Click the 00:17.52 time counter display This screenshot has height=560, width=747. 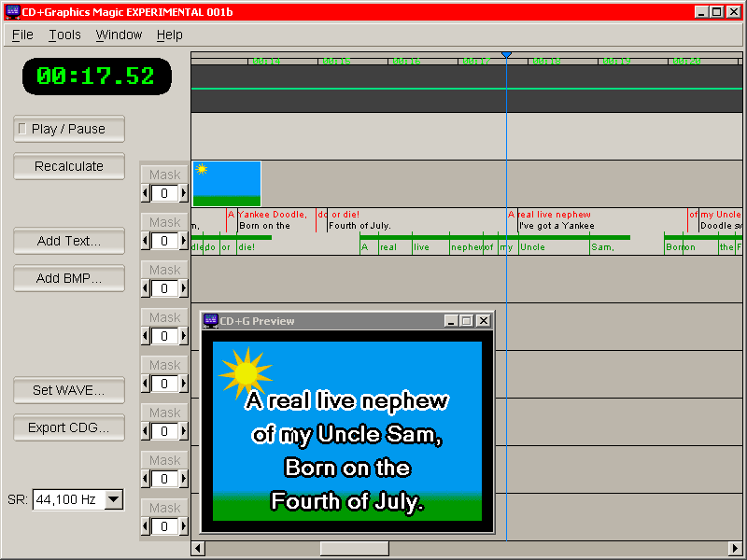tap(97, 77)
